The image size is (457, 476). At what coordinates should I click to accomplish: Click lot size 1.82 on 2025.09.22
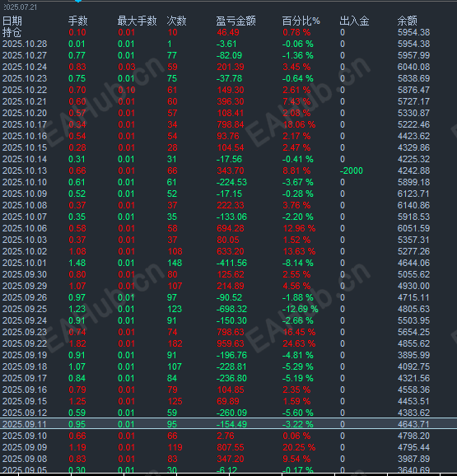point(77,344)
